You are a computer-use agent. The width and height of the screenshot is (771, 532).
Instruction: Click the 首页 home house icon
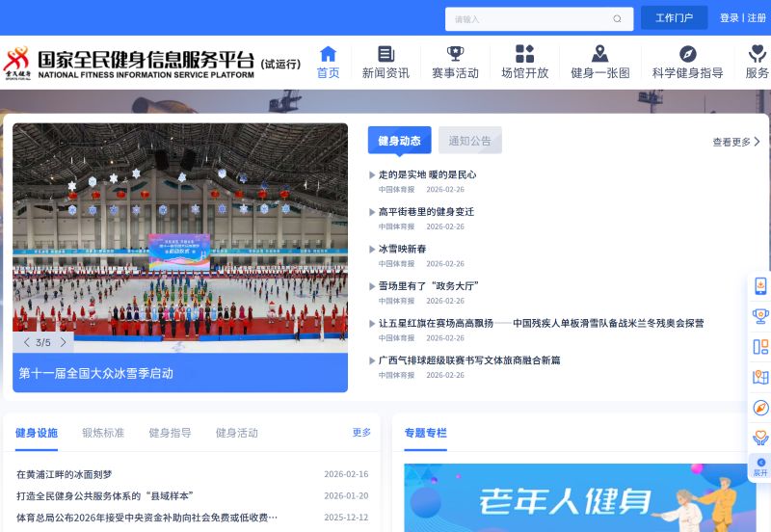point(328,54)
